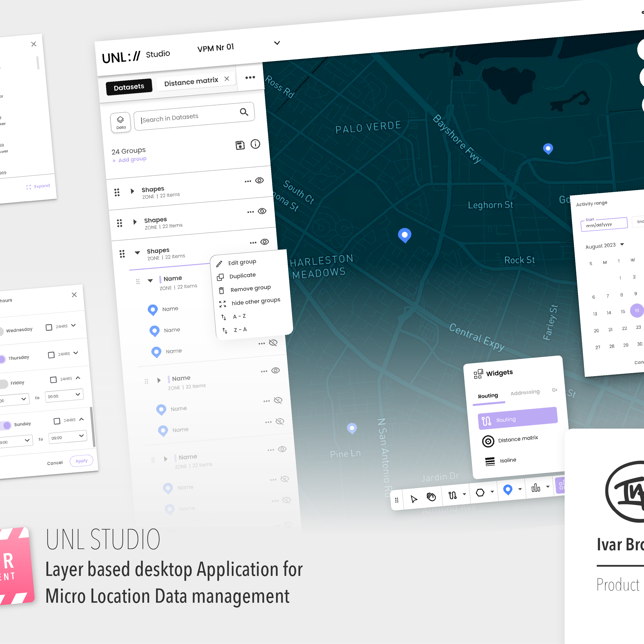Click Cancel in opening hours dialog
The image size is (644, 644).
(x=55, y=463)
